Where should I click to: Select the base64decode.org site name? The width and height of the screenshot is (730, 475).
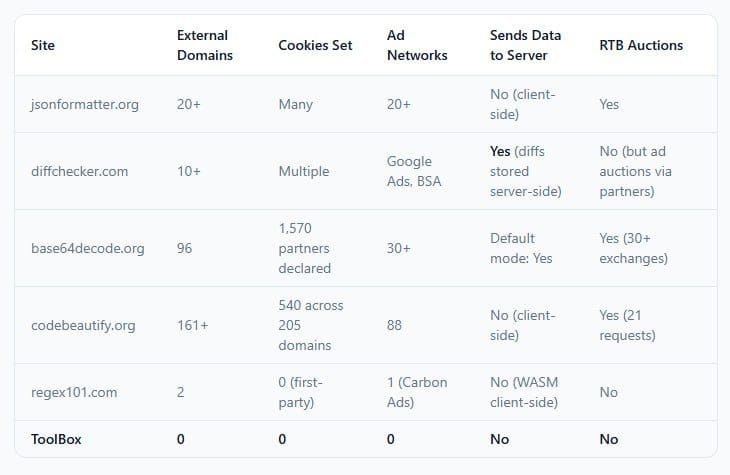tap(88, 248)
